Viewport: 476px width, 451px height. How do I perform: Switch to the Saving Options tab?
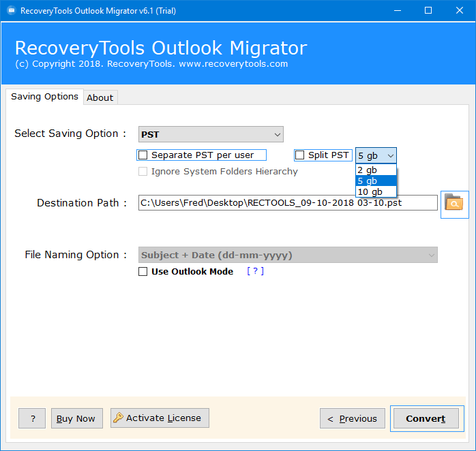[x=44, y=97]
